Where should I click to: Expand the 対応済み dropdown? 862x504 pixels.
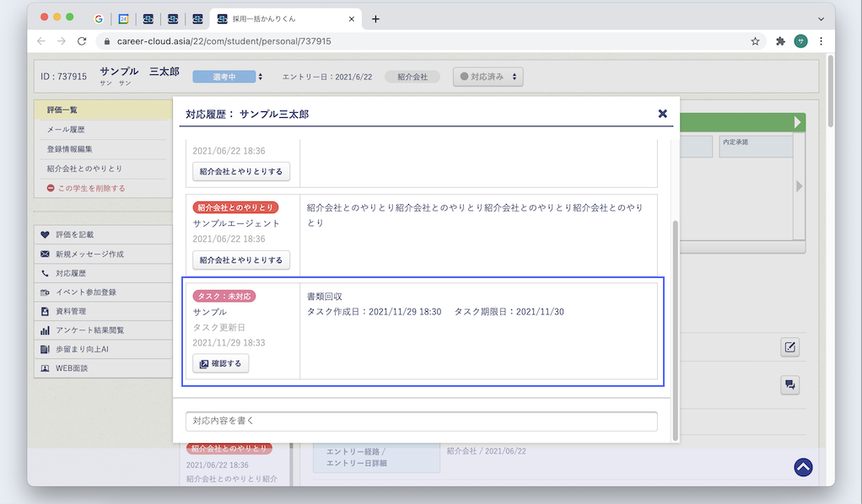click(x=488, y=77)
